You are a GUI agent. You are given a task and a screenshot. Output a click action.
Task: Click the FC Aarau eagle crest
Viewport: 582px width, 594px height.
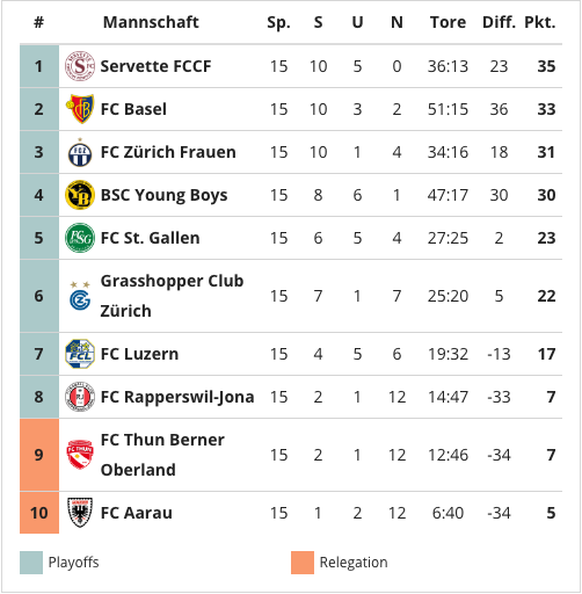[x=80, y=513]
